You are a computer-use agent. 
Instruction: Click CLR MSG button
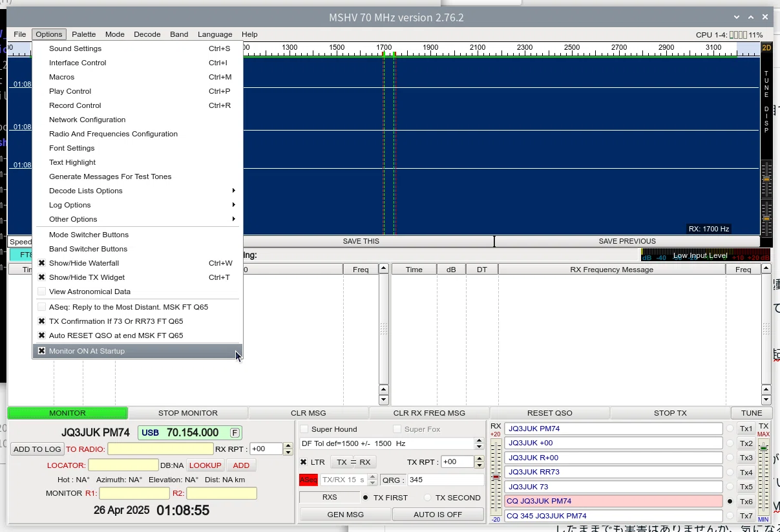[x=308, y=413]
